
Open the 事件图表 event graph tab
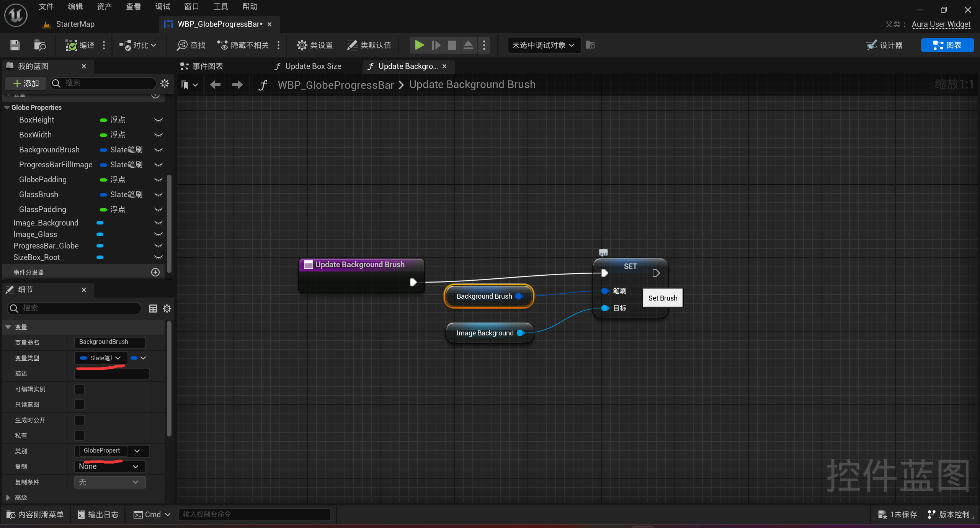coord(202,66)
